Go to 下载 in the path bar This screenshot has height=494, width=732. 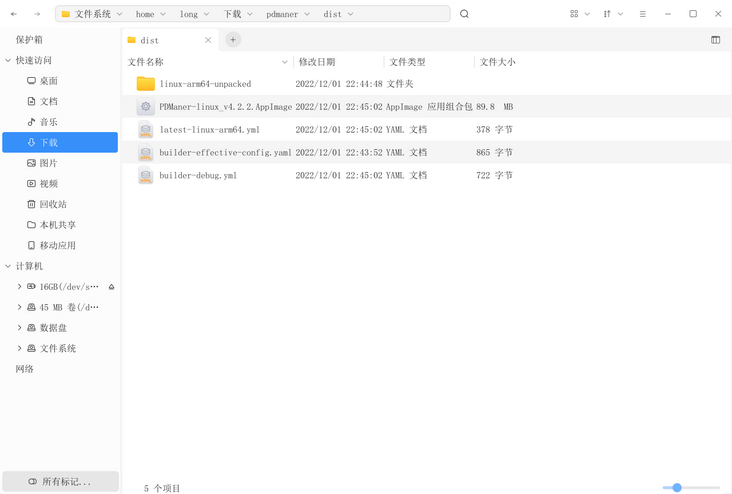click(232, 14)
